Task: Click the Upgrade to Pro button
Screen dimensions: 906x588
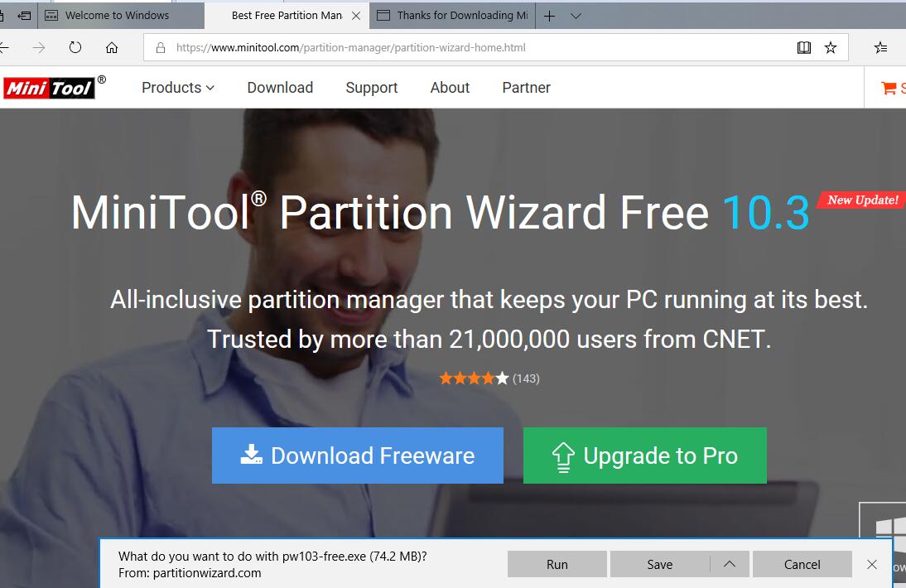Action: 644,455
